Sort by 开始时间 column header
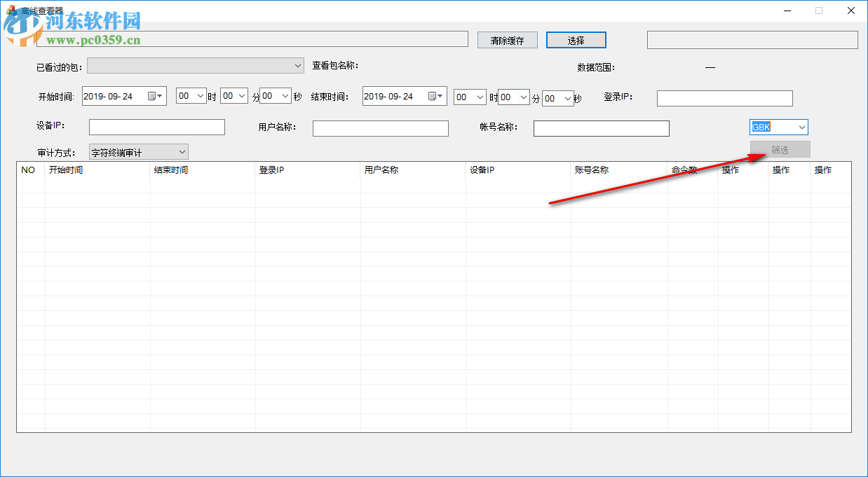The width and height of the screenshot is (868, 477). point(97,170)
